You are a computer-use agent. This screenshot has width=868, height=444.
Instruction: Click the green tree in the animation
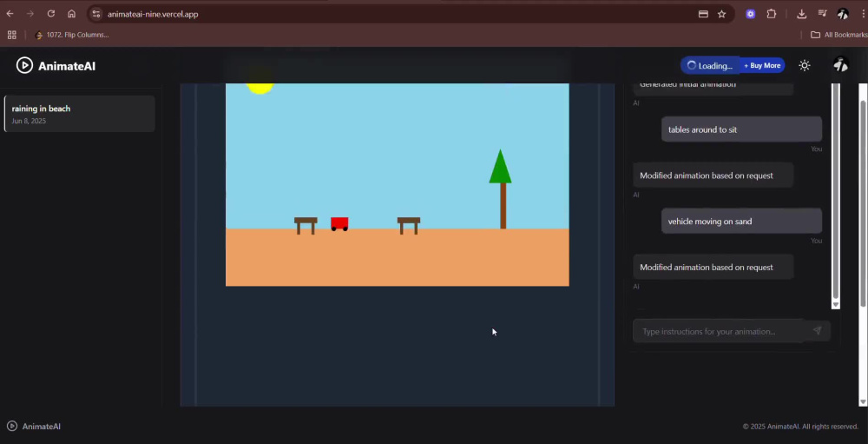coord(501,189)
